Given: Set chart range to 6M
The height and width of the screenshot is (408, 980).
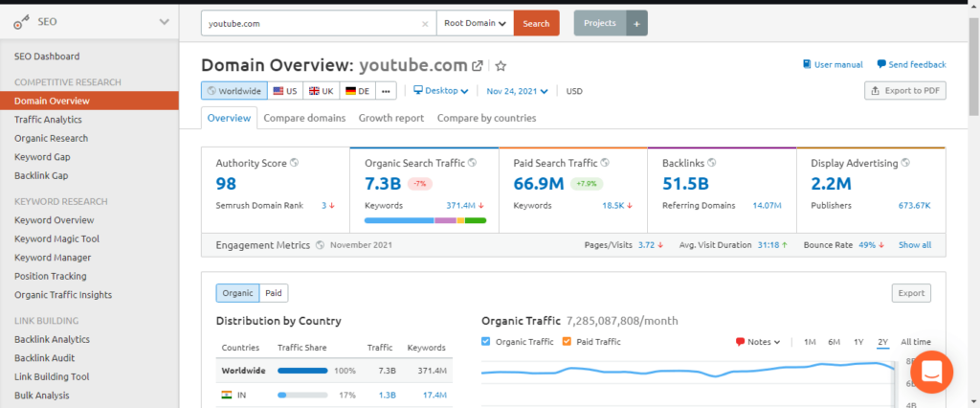Looking at the screenshot, I should (x=835, y=342).
